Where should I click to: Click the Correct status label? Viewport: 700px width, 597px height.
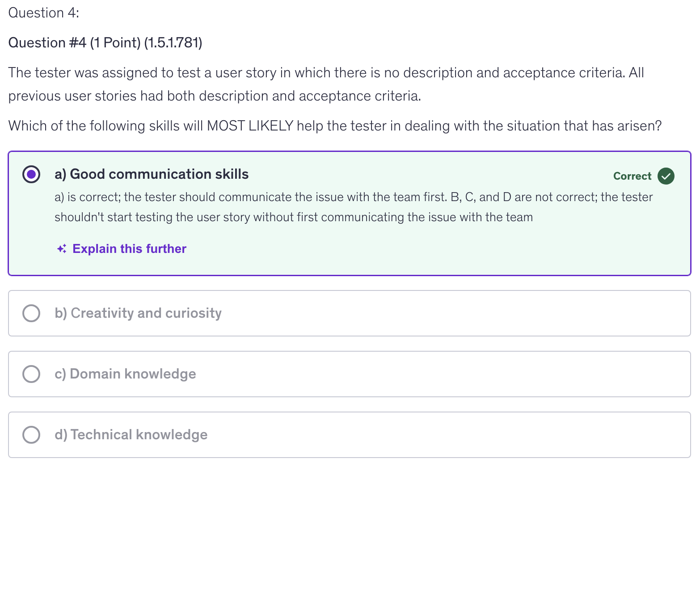click(632, 176)
